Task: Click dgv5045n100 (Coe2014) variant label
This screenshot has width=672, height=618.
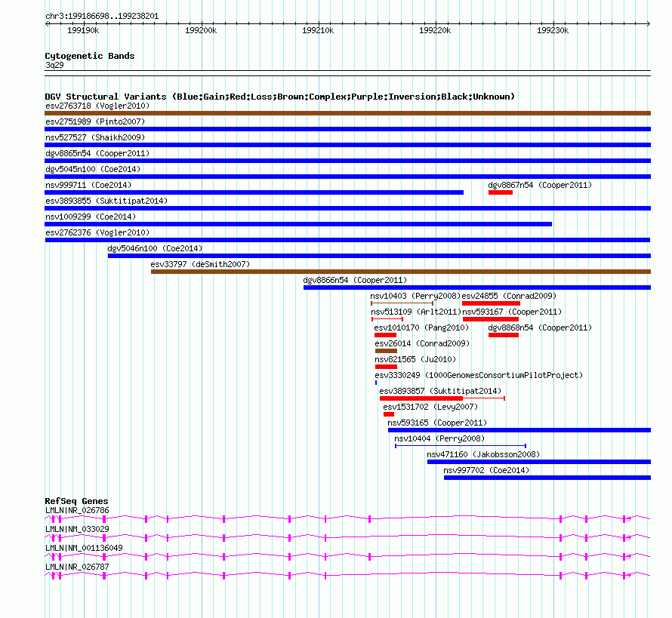Action: pos(93,169)
